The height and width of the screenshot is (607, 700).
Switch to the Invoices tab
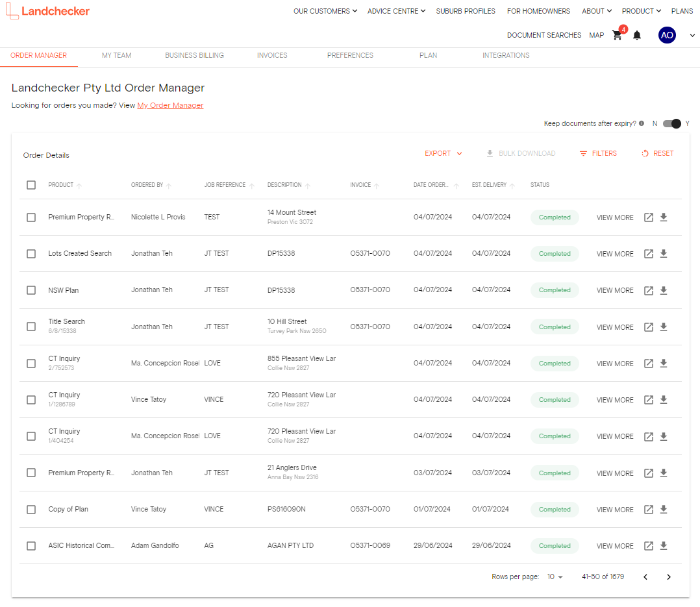(x=272, y=55)
